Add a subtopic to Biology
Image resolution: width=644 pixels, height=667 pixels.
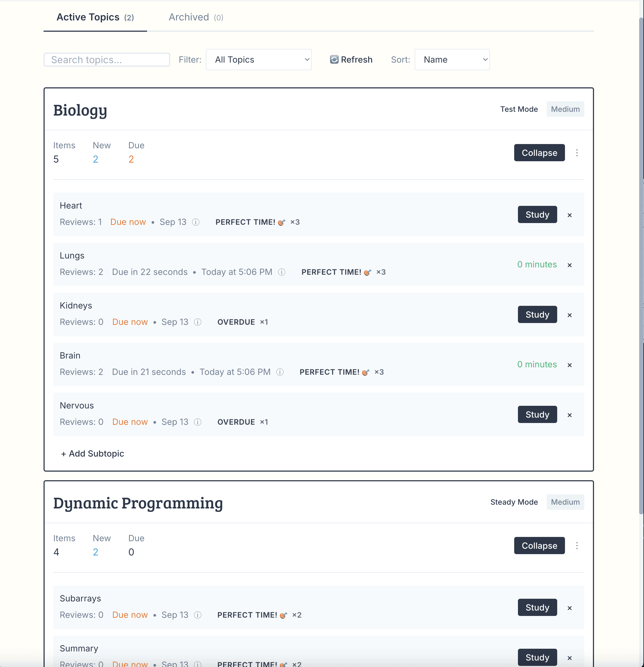(92, 453)
